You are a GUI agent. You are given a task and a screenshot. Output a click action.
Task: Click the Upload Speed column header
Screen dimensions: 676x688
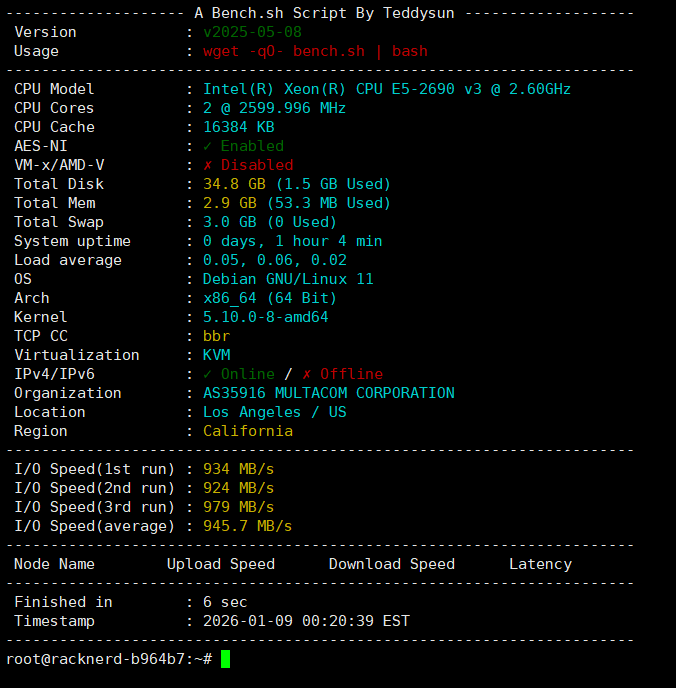pos(221,564)
